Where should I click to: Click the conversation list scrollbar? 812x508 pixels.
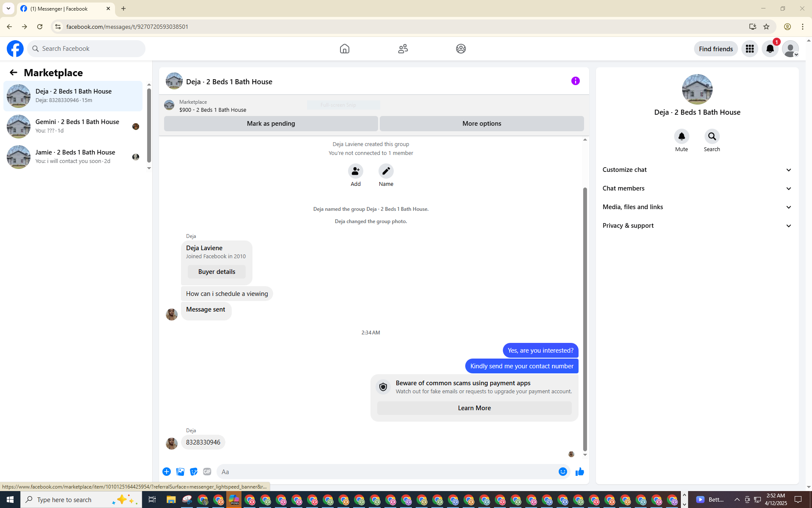point(149,125)
